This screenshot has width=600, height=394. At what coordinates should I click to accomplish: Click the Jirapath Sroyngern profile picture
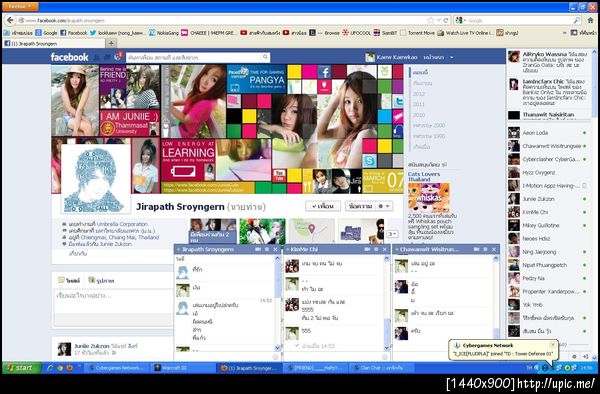(96, 179)
